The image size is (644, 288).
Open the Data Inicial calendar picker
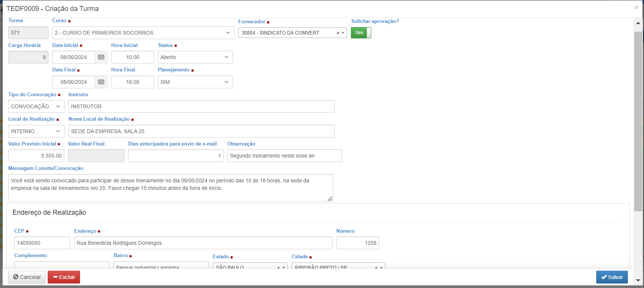click(101, 57)
